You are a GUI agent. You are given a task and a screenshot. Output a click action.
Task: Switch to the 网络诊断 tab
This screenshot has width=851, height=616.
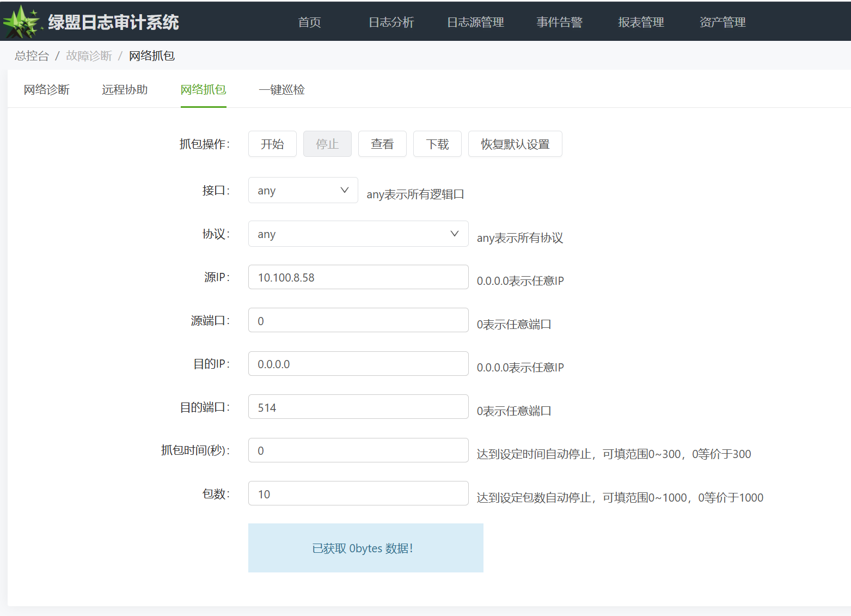pos(46,90)
